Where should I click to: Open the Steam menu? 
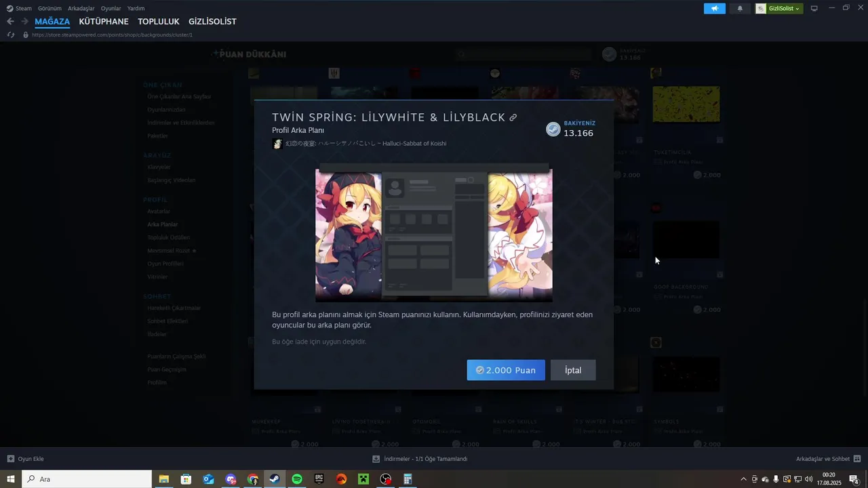point(19,8)
